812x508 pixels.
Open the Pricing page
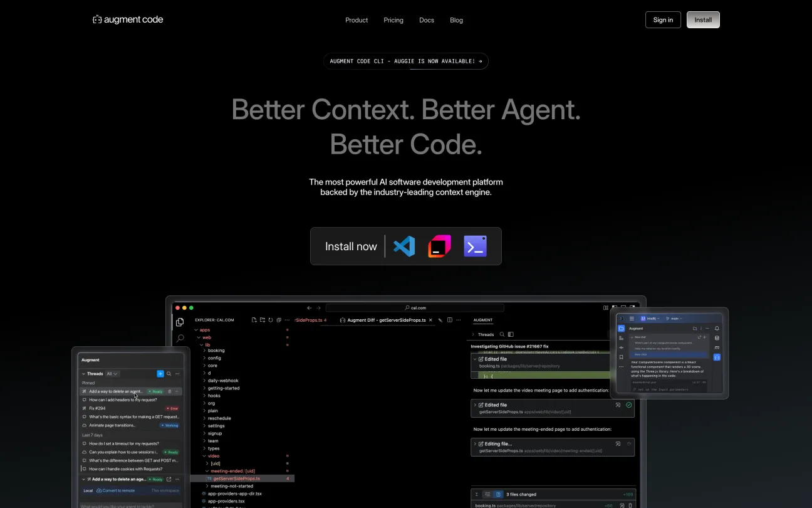point(393,20)
